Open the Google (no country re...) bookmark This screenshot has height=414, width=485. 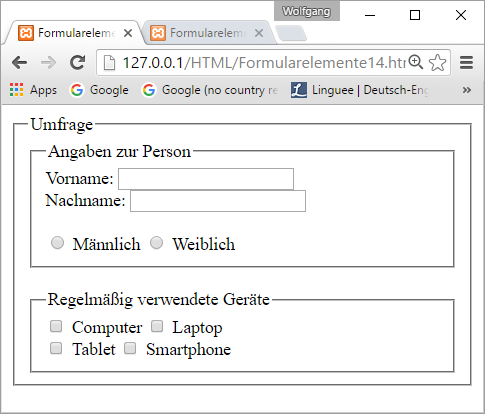point(210,90)
